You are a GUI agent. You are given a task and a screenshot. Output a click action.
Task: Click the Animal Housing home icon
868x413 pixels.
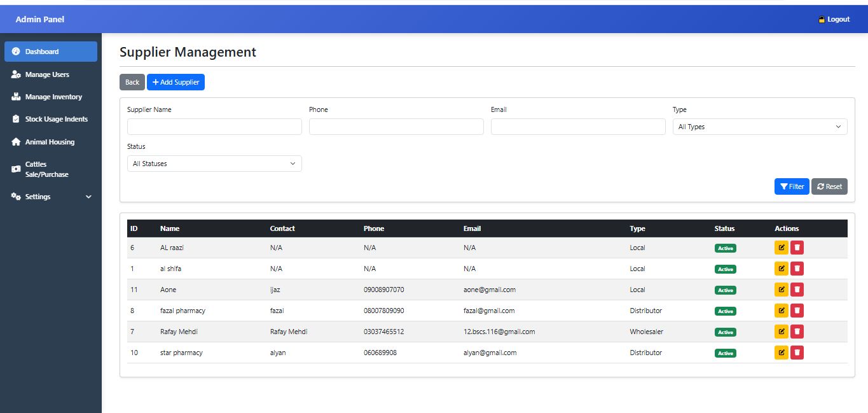[x=16, y=142]
